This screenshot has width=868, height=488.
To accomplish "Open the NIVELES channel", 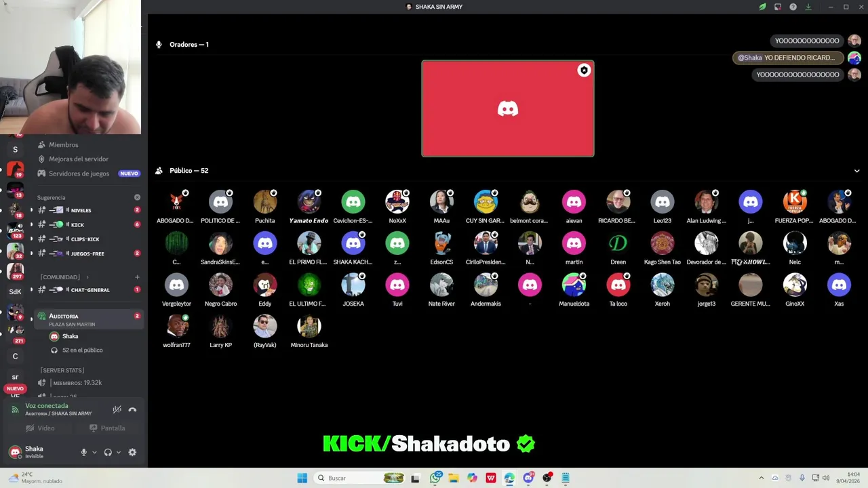I will tap(88, 210).
